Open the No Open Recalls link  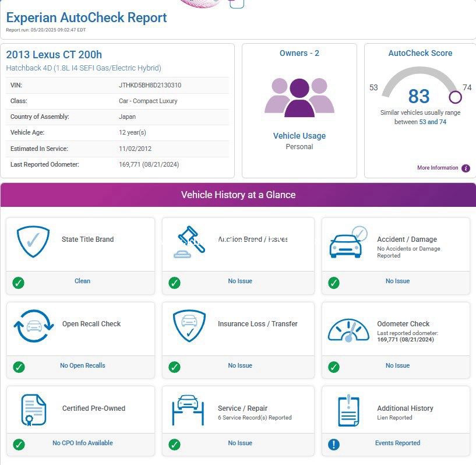coord(83,365)
